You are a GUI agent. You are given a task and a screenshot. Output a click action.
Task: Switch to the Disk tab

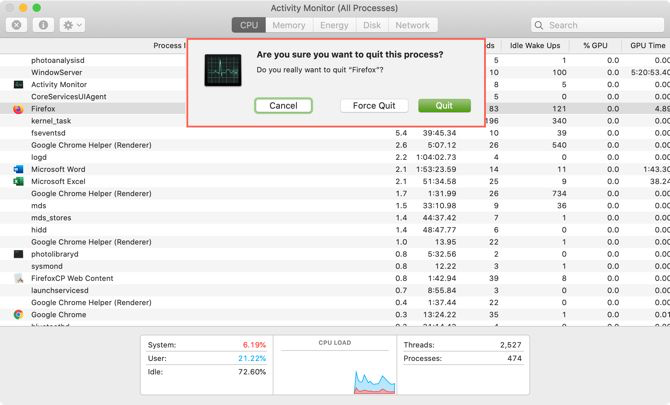[372, 25]
